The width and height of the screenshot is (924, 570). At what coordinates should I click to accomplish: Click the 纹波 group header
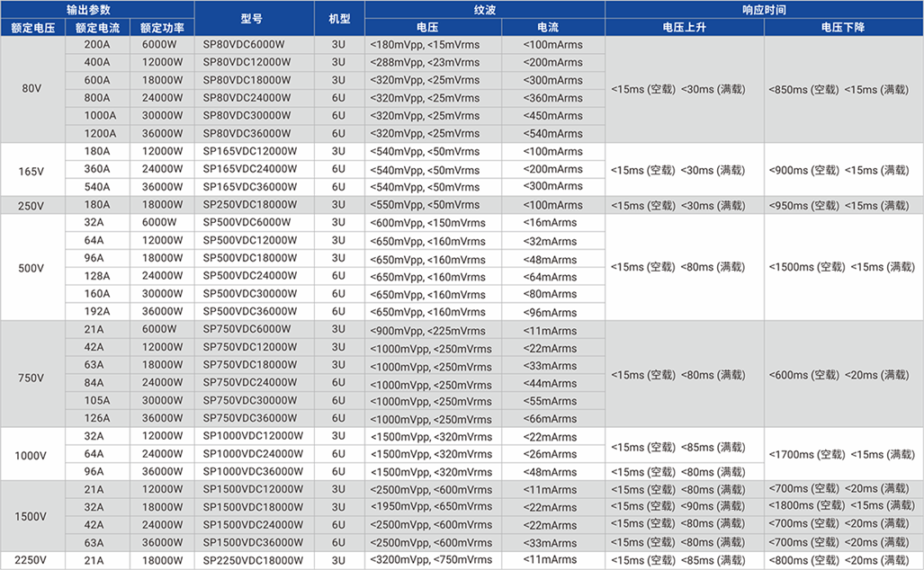click(x=485, y=9)
